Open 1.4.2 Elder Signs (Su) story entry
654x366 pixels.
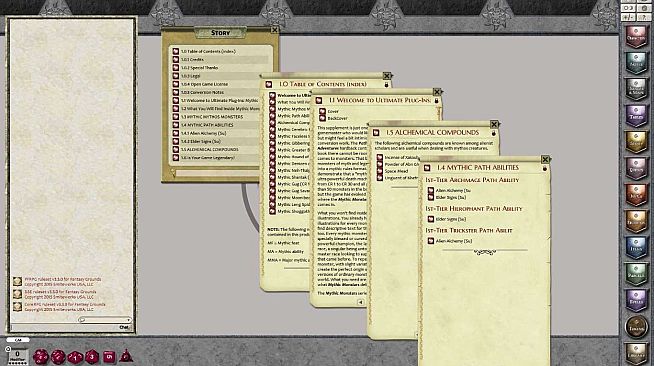tap(200, 141)
